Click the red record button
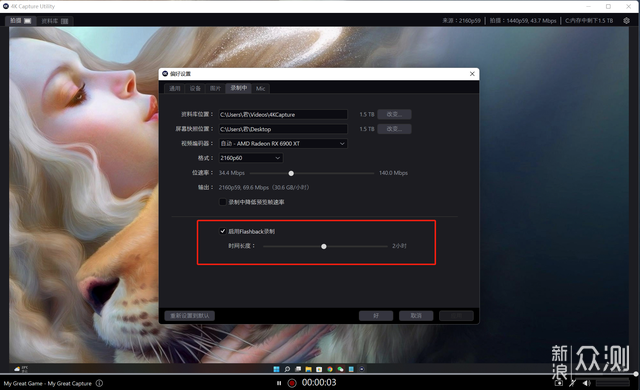The width and height of the screenshot is (640, 390). coord(291,383)
